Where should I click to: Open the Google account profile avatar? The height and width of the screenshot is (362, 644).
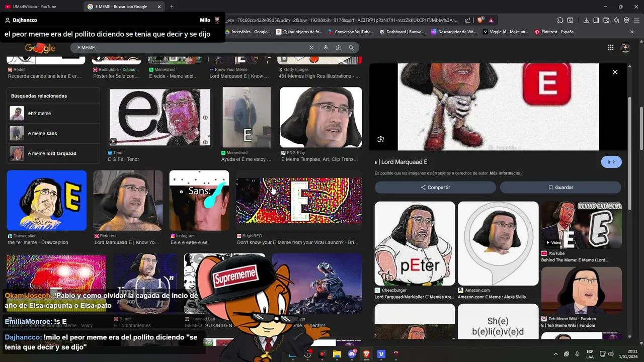pyautogui.click(x=625, y=47)
